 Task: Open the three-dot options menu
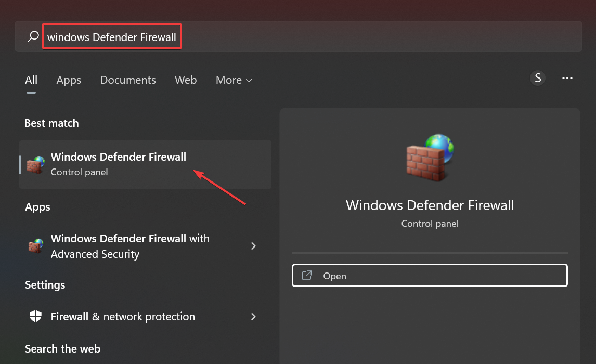click(x=567, y=78)
